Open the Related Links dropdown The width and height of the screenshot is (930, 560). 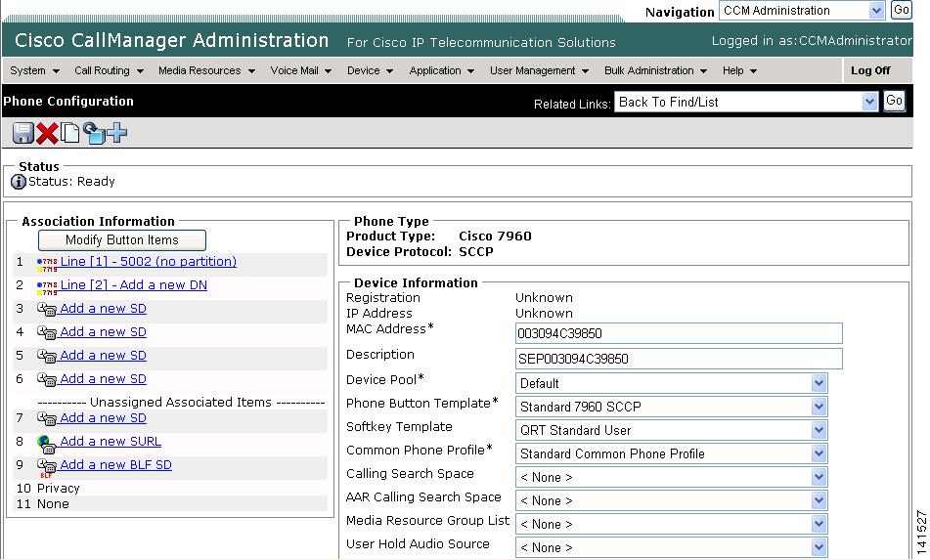click(745, 102)
